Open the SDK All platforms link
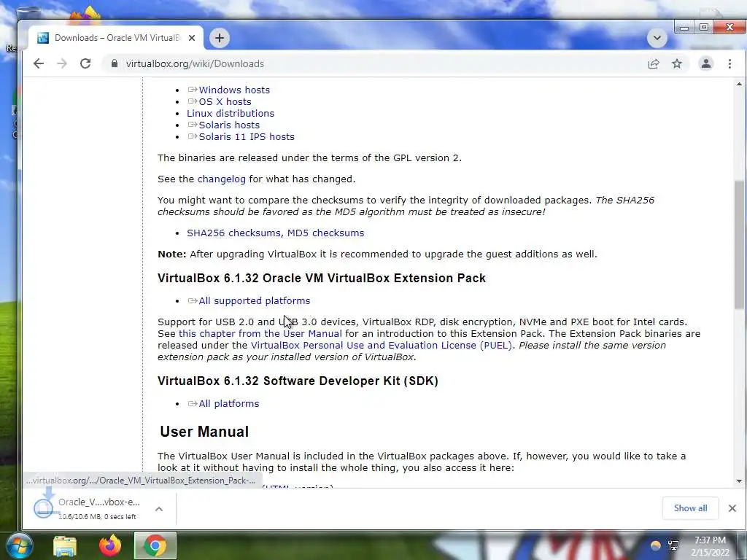Viewport: 747px width, 560px height. pyautogui.click(x=228, y=404)
